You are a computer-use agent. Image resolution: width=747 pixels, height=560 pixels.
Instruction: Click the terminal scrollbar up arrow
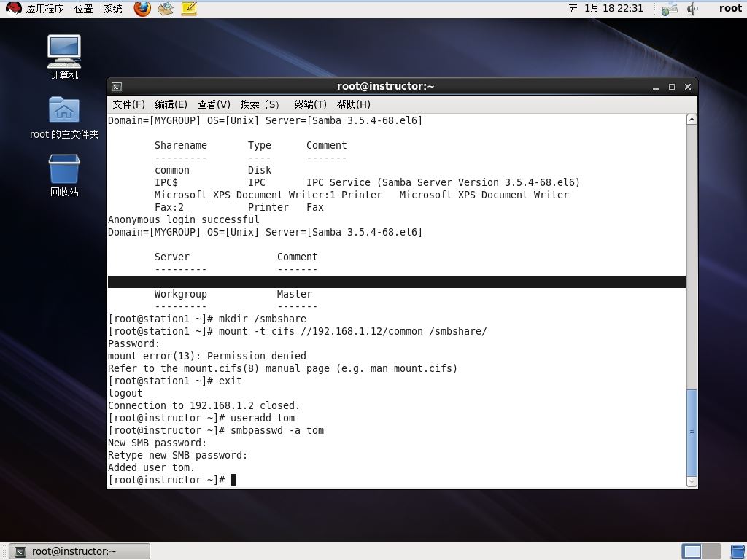692,119
